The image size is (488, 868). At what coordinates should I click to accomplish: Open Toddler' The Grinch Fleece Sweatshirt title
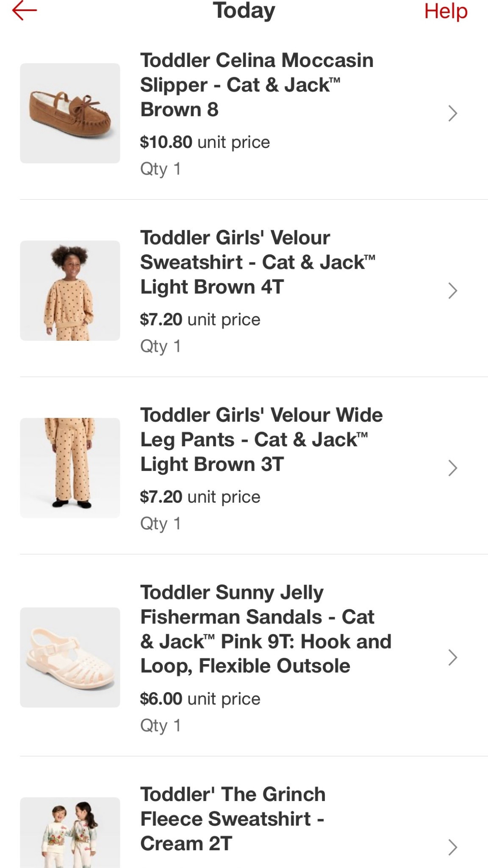coord(233,819)
